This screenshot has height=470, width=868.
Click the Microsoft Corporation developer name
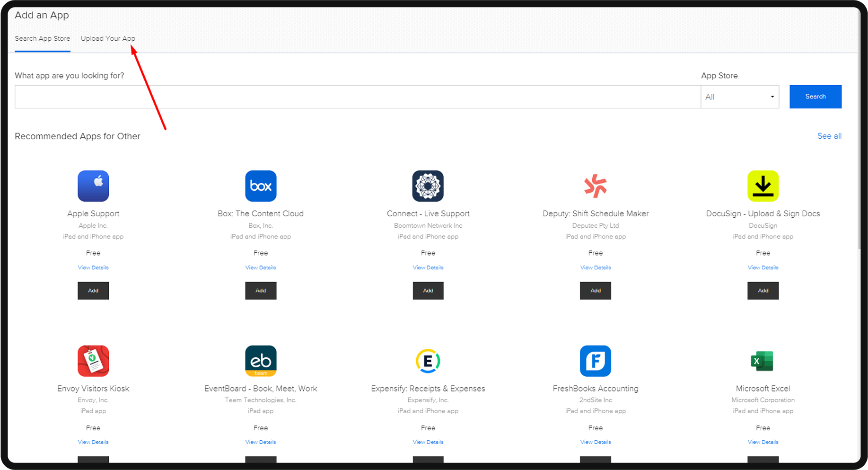pos(763,400)
